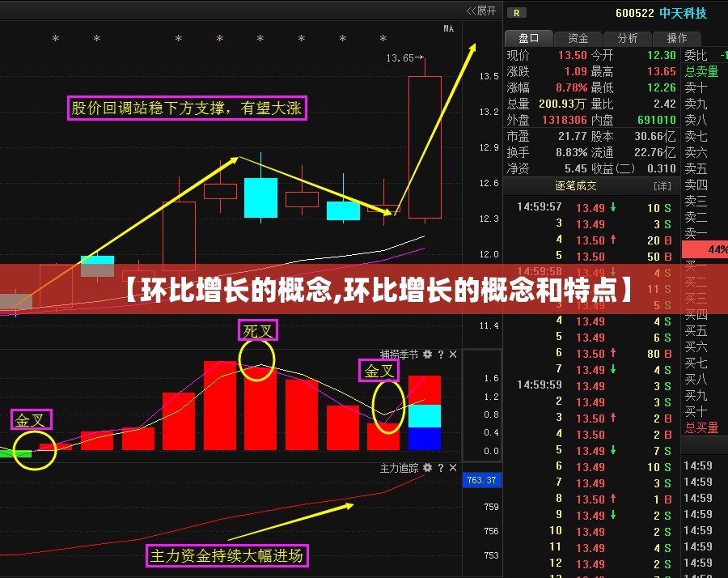Select the tallest red candlestick at 13.65
Screen dimensions: 728x578
[425, 147]
